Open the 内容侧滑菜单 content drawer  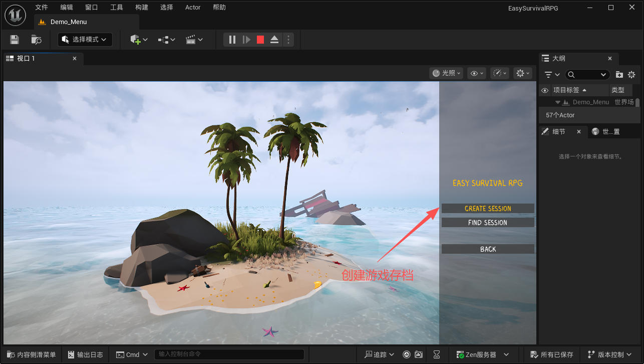[x=33, y=354]
